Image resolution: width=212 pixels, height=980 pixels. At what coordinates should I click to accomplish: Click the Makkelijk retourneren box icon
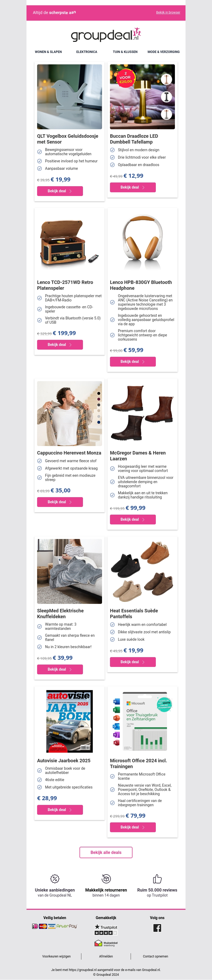106,879
